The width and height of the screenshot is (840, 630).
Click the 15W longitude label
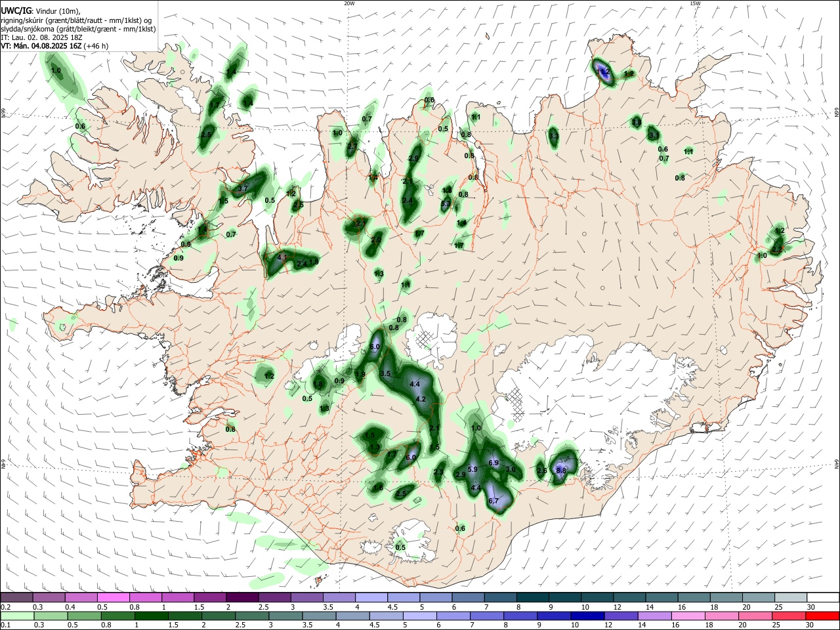point(695,3)
